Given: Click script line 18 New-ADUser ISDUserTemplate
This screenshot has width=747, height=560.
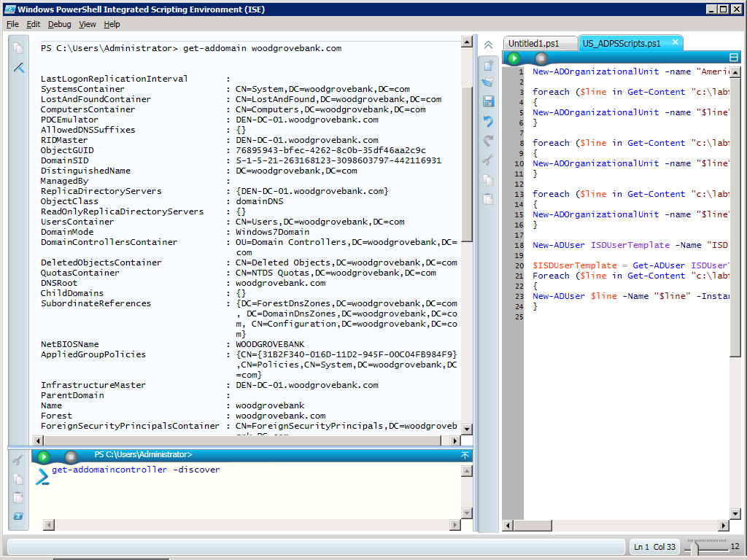Looking at the screenshot, I should [x=630, y=245].
